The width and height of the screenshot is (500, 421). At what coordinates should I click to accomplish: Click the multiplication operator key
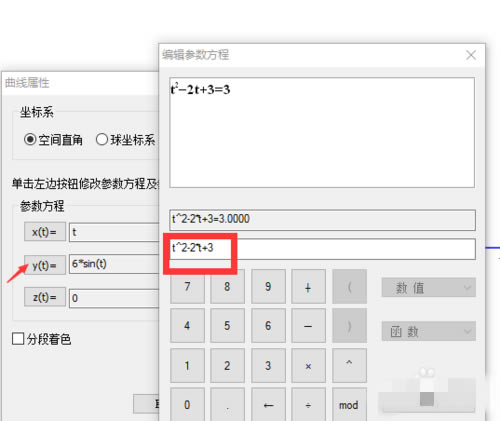(308, 365)
